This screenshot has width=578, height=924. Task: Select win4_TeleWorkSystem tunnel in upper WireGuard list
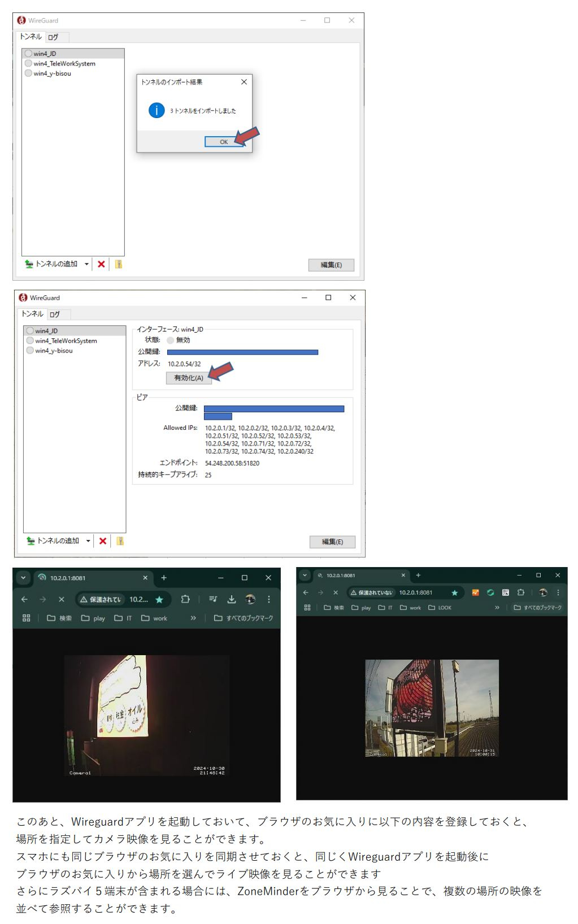73,63
